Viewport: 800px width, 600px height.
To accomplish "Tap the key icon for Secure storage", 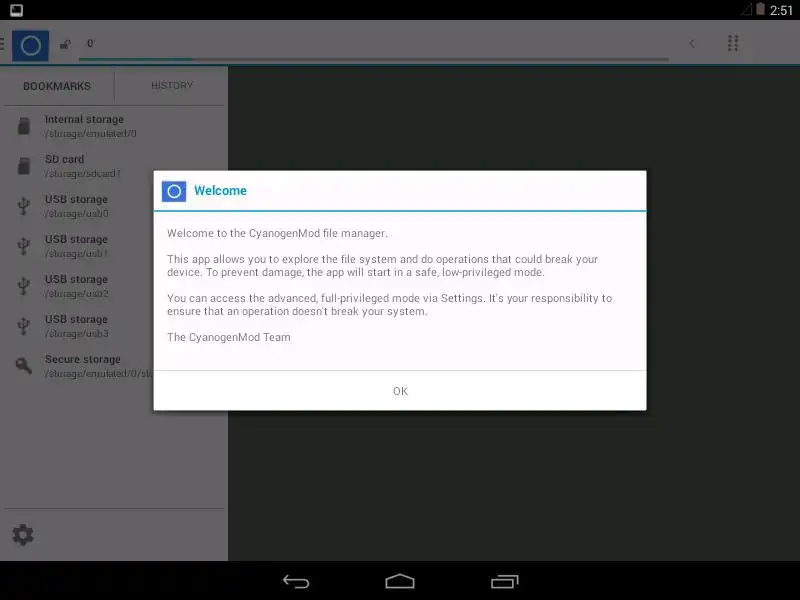I will point(23,366).
